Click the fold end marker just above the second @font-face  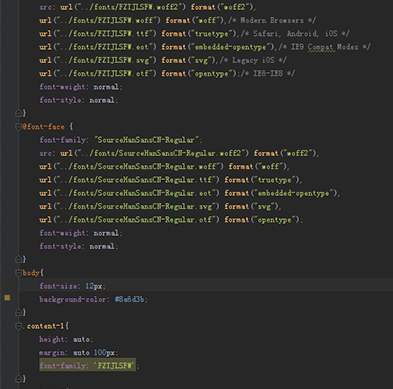click(x=19, y=113)
